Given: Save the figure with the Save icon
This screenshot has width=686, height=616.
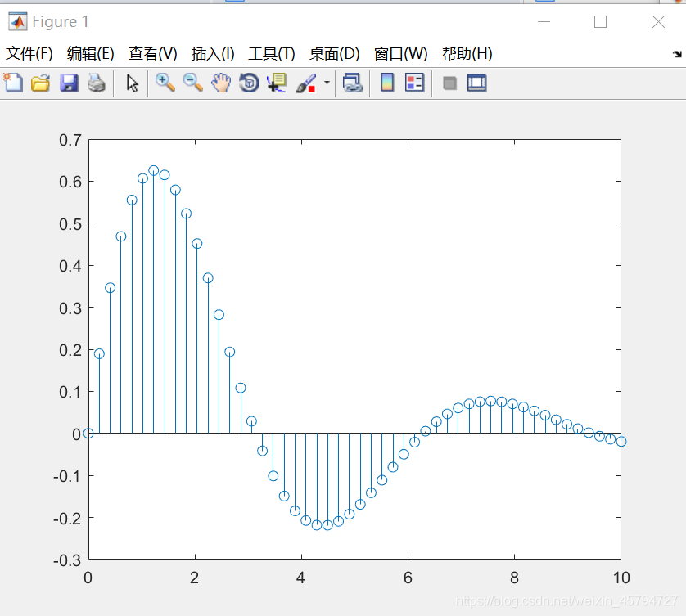Looking at the screenshot, I should [x=69, y=83].
